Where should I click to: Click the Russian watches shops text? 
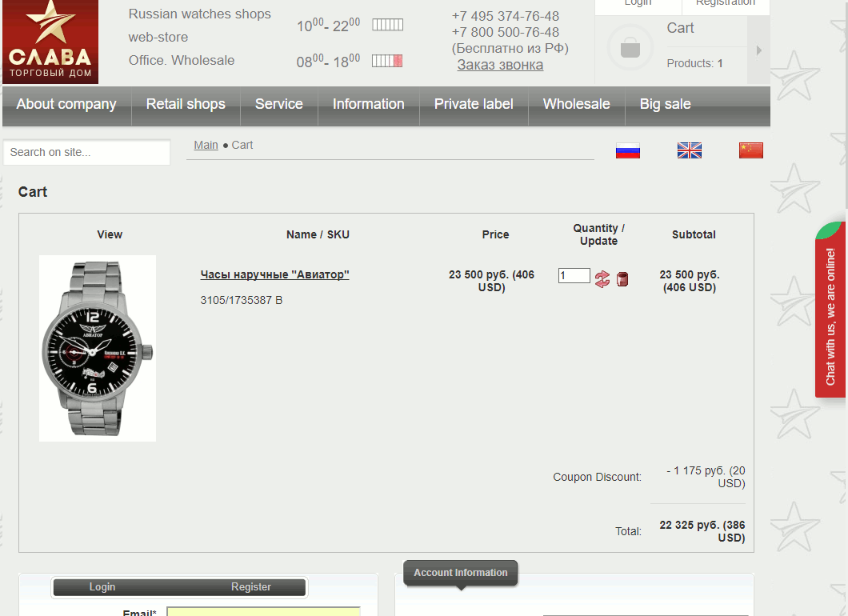(x=199, y=14)
